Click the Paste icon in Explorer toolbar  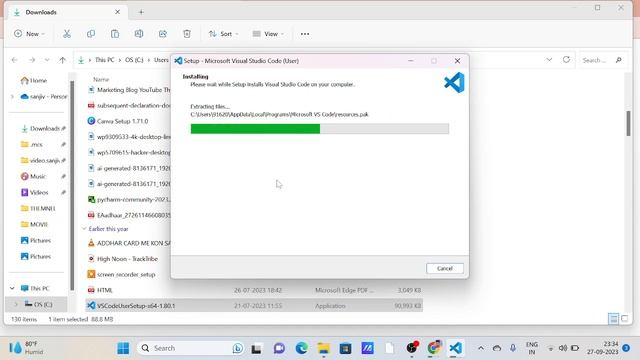tap(115, 34)
